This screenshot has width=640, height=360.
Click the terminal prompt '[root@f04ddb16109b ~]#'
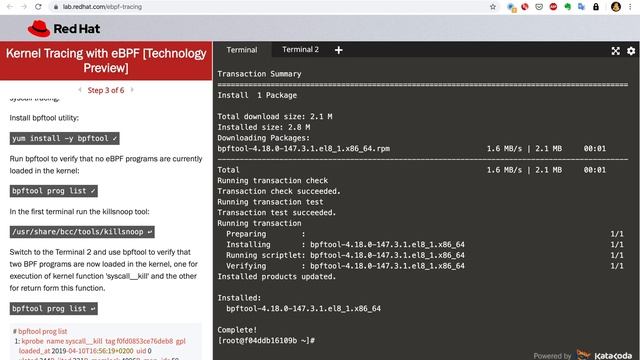266,340
